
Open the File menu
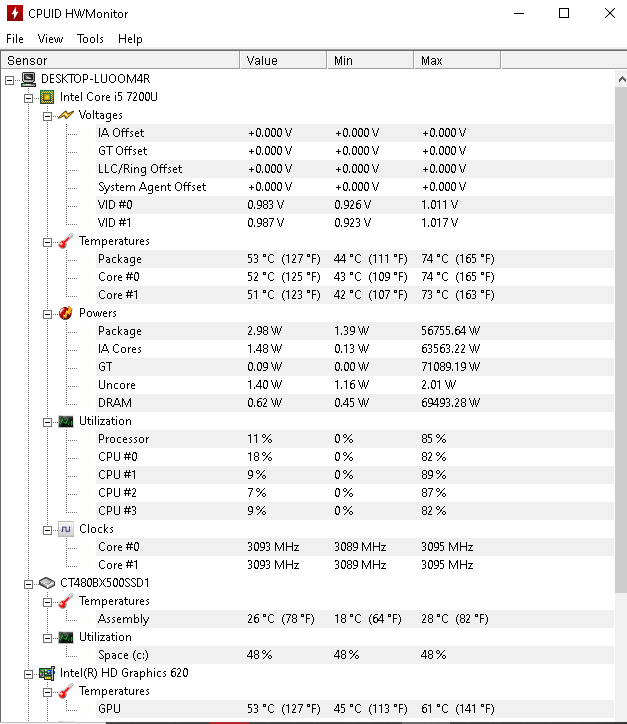point(15,39)
